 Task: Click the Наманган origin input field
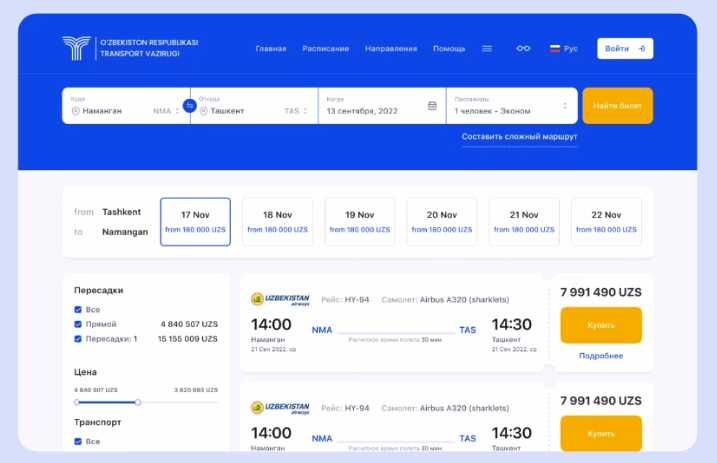click(x=126, y=106)
